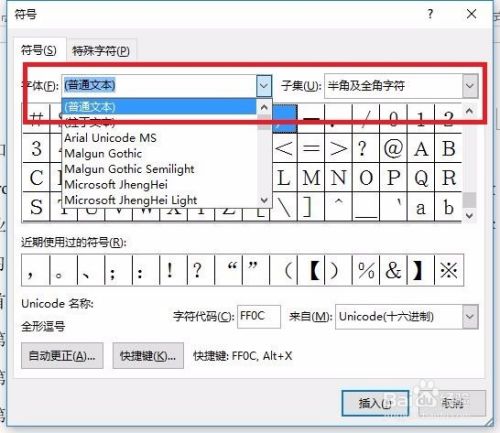Choose Microsoft JhengHei Light font

(159, 200)
